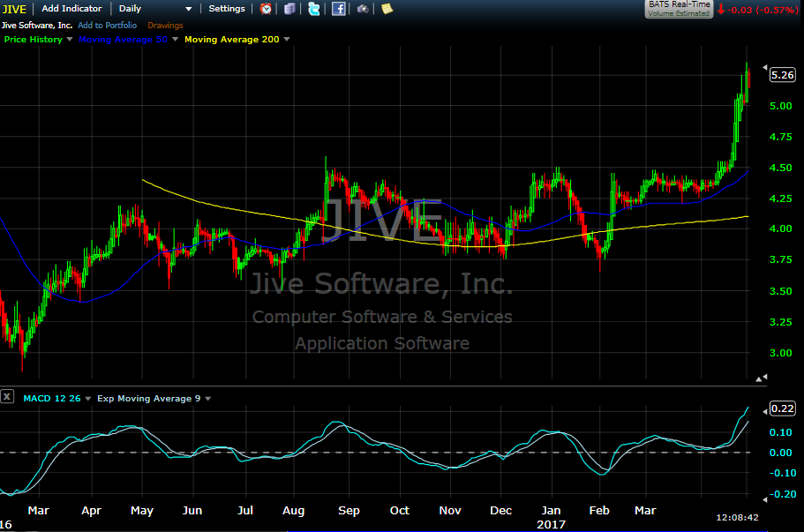Click the 4.50 price axis label

click(781, 168)
